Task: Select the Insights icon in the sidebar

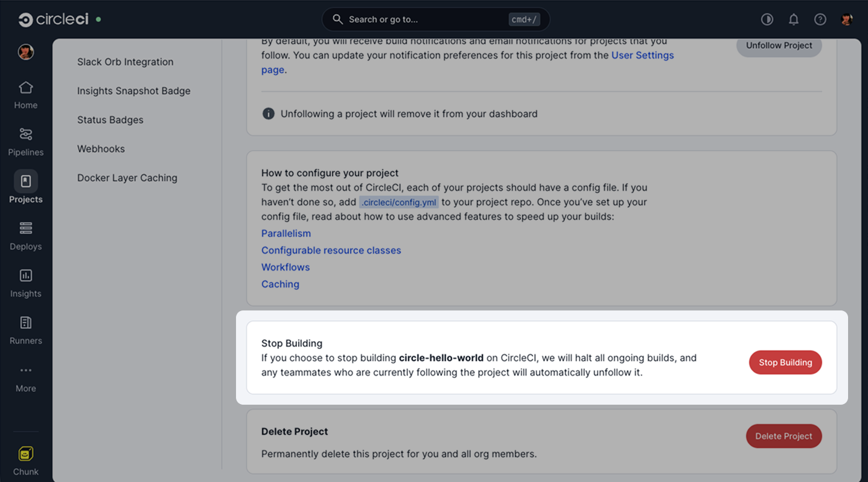Action: pos(25,282)
